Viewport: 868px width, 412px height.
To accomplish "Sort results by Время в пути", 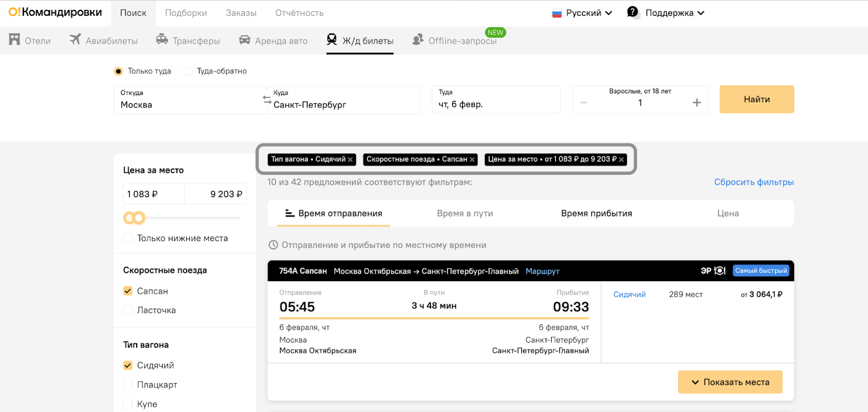I will pyautogui.click(x=465, y=213).
